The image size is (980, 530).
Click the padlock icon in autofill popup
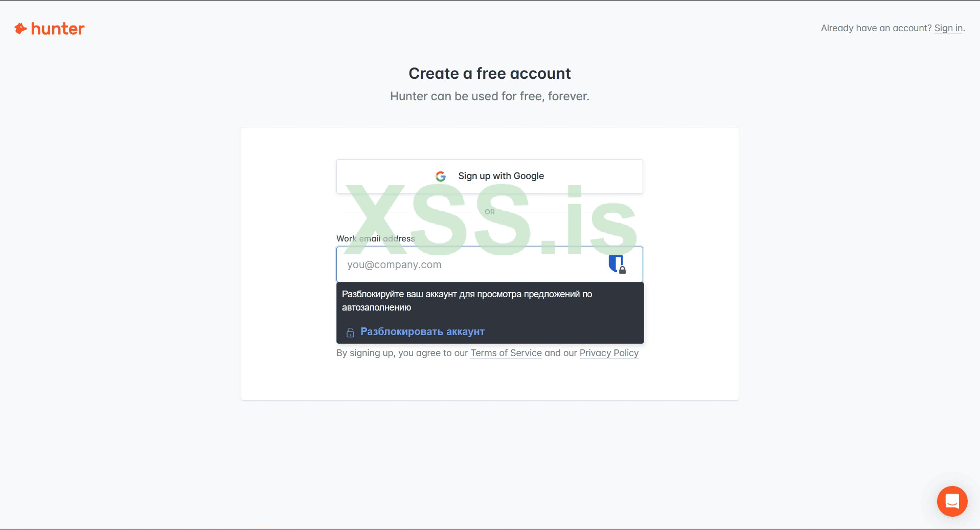(350, 333)
